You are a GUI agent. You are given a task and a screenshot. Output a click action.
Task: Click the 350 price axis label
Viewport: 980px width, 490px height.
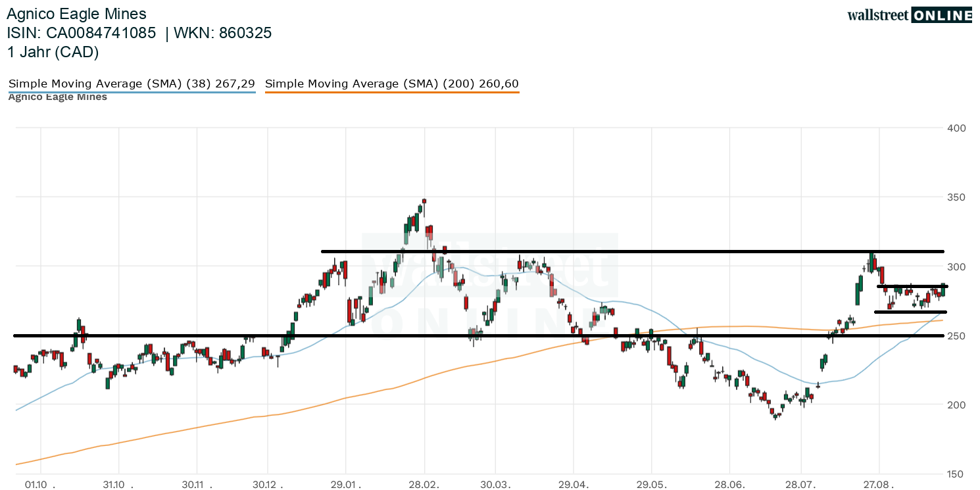tap(956, 197)
